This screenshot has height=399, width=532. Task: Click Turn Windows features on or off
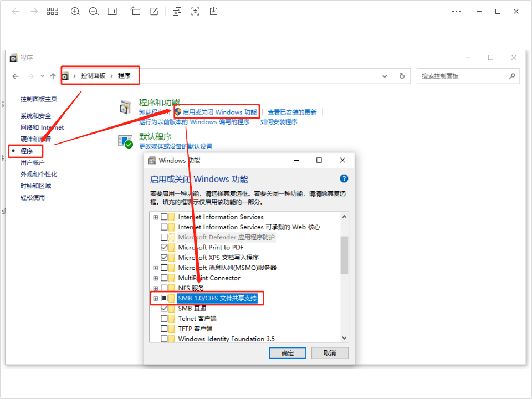click(x=219, y=112)
